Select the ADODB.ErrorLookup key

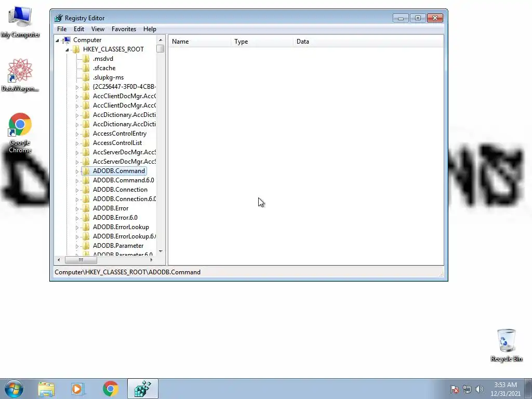(x=121, y=227)
